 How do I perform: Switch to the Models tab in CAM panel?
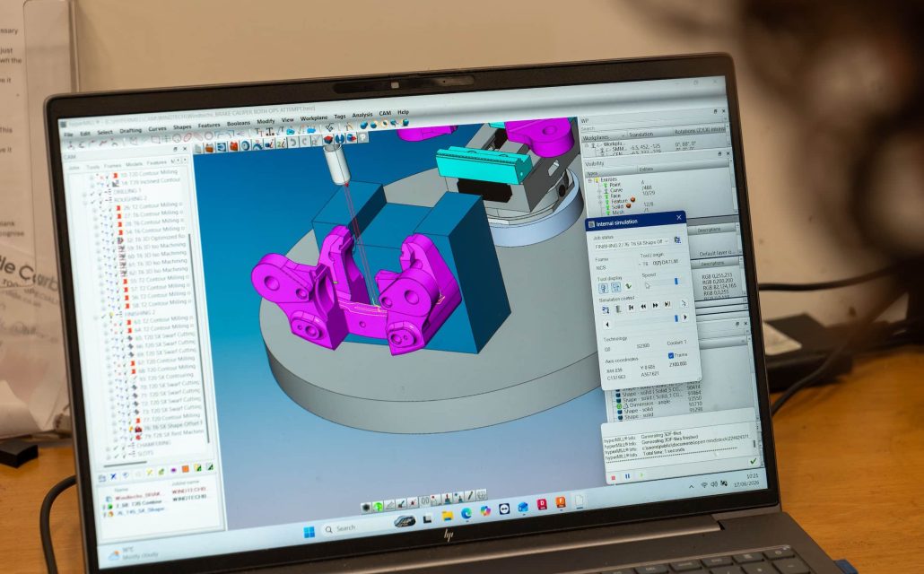click(135, 164)
